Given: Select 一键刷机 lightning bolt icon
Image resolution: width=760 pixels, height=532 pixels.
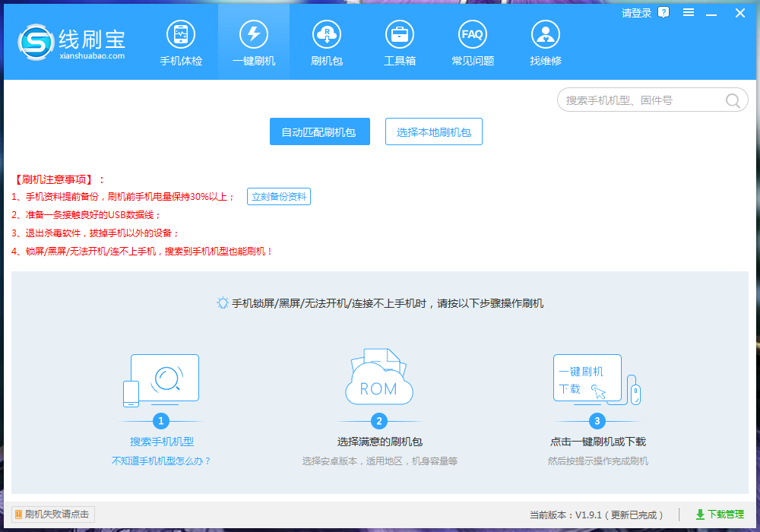Looking at the screenshot, I should (x=254, y=34).
